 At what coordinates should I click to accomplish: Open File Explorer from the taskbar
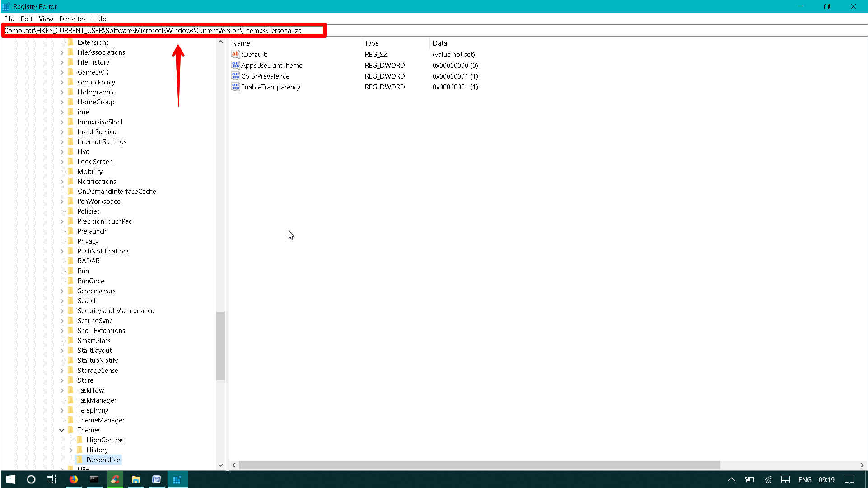(135, 479)
